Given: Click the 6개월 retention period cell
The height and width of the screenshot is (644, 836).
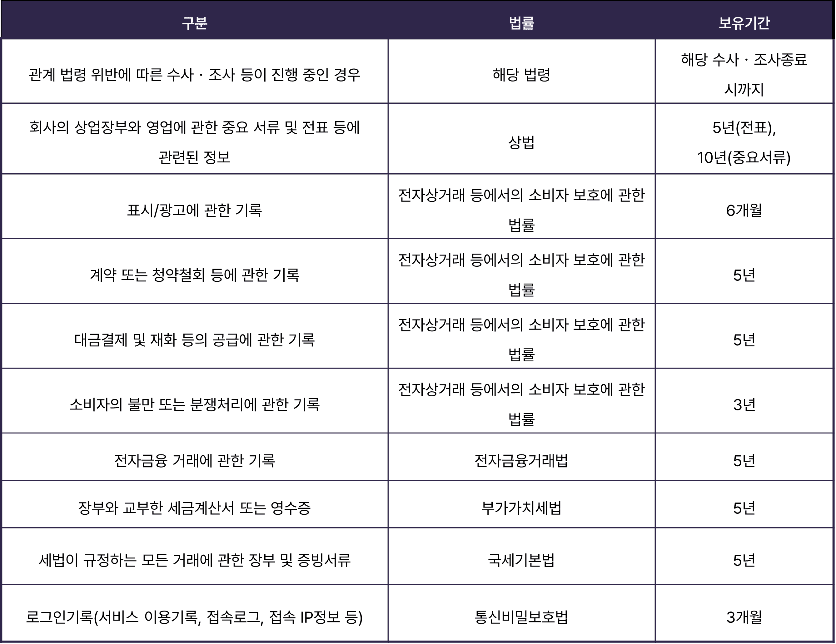Looking at the screenshot, I should click(x=744, y=210).
